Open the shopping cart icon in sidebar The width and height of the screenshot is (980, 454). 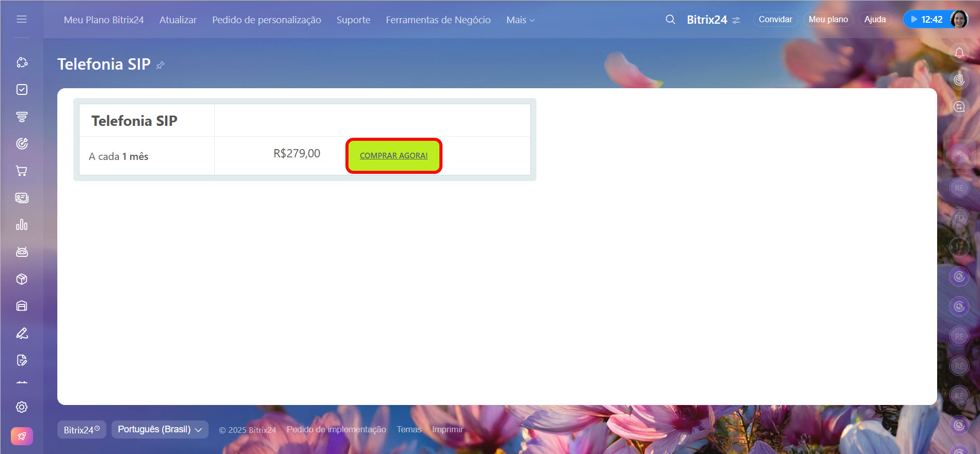pos(22,171)
